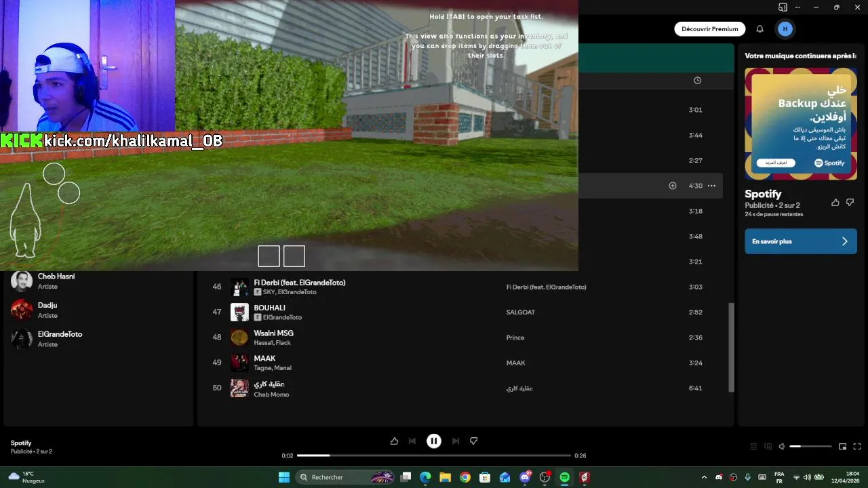The height and width of the screenshot is (488, 868).
Task: Open the mini player icon
Action: (x=842, y=447)
